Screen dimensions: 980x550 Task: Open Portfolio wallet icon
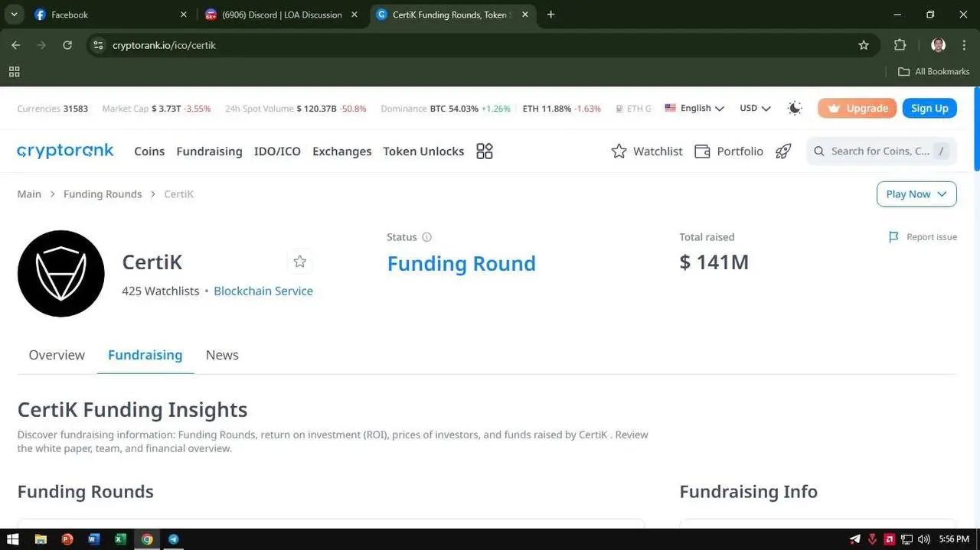702,151
